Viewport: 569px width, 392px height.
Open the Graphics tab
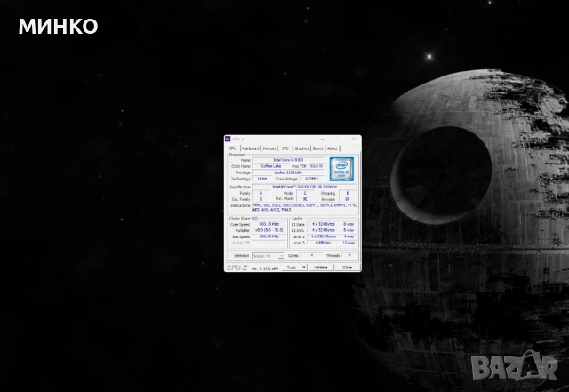[301, 148]
